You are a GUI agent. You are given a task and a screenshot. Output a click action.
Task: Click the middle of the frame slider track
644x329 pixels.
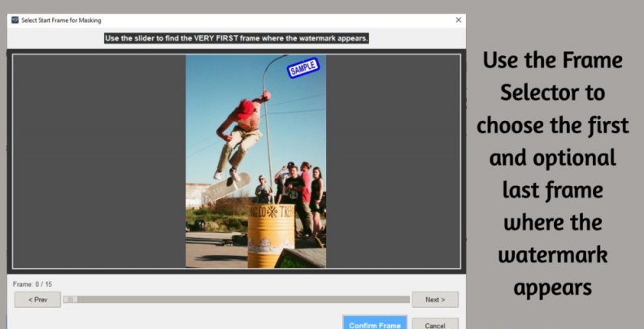pyautogui.click(x=237, y=300)
